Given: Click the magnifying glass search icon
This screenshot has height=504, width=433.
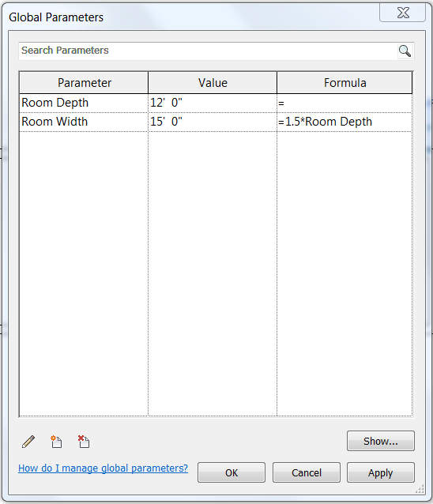Looking at the screenshot, I should pyautogui.click(x=405, y=51).
